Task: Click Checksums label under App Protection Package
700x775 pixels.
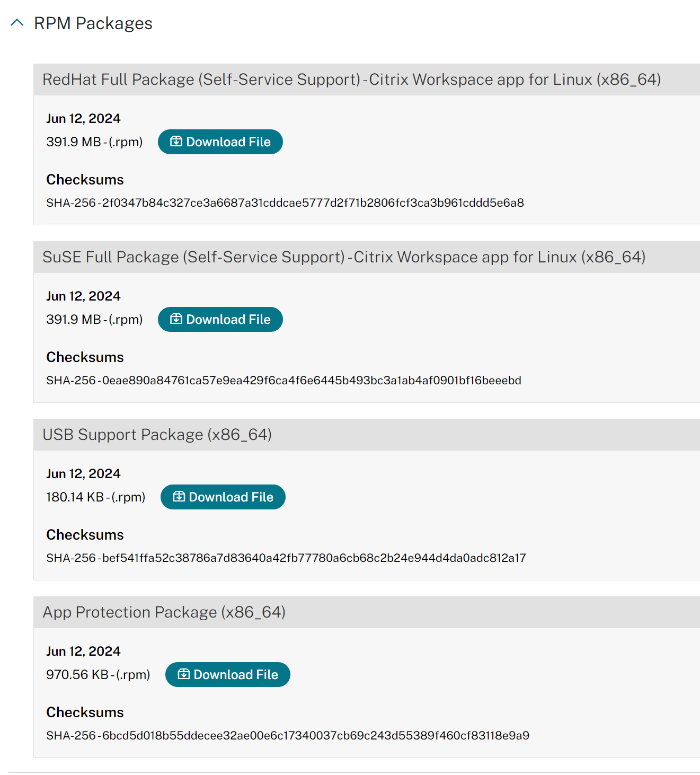Action: pyautogui.click(x=85, y=712)
